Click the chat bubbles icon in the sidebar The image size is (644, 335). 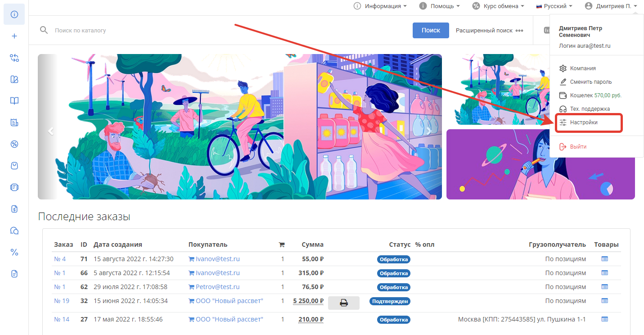pos(14,231)
